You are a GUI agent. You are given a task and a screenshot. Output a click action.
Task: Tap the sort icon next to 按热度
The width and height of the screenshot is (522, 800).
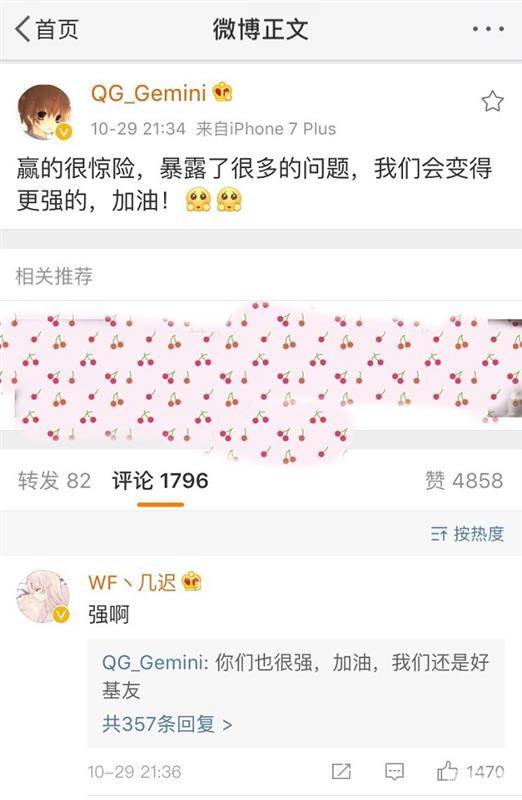tap(439, 534)
